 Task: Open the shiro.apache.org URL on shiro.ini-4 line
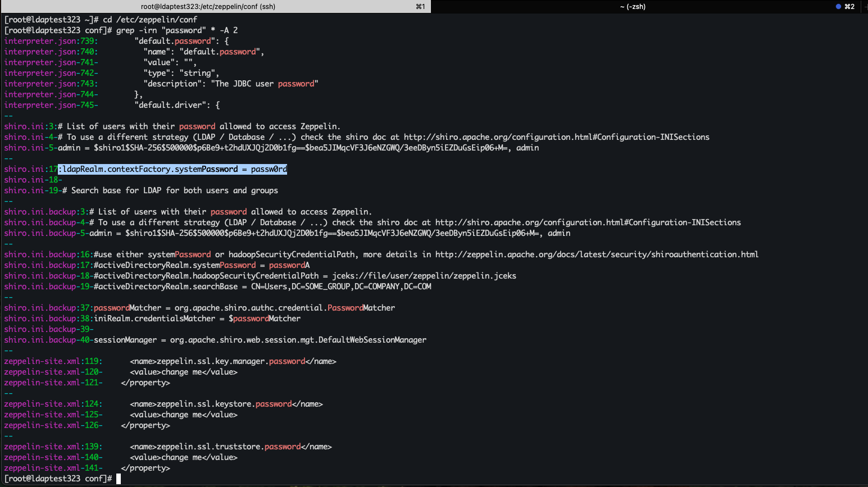[x=556, y=137]
